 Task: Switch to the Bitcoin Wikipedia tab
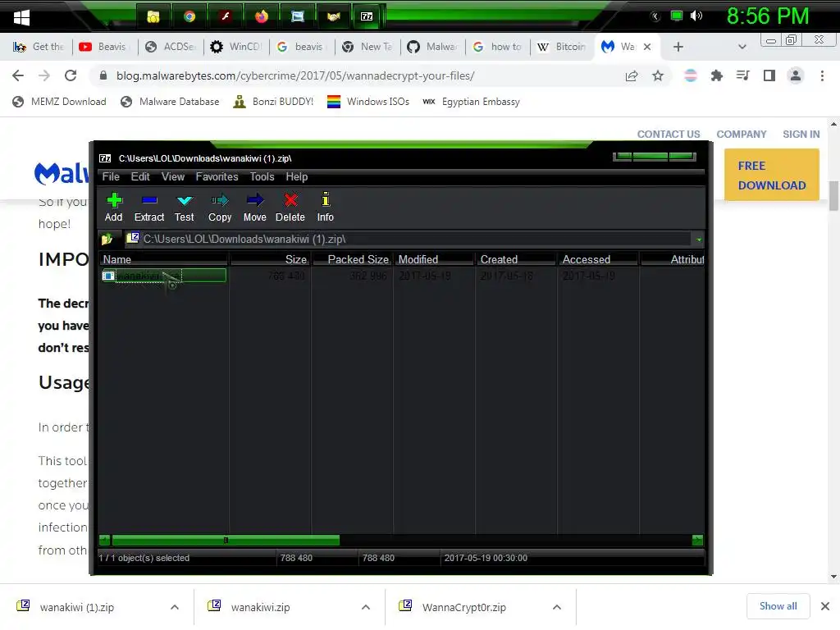tap(563, 47)
